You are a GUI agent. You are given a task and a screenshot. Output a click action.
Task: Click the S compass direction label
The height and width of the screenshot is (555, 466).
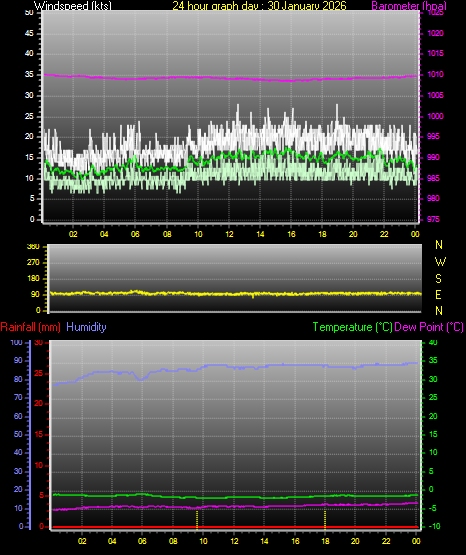[x=438, y=279]
